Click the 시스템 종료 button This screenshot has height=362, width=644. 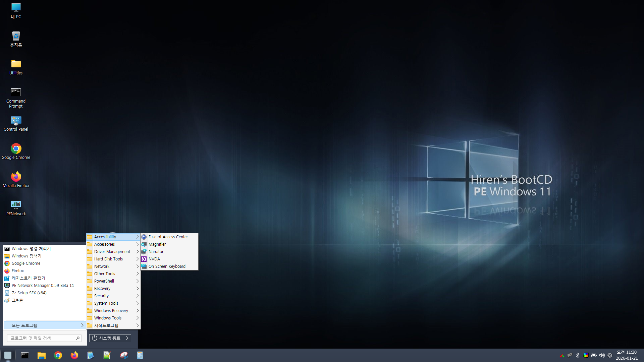pyautogui.click(x=106, y=338)
